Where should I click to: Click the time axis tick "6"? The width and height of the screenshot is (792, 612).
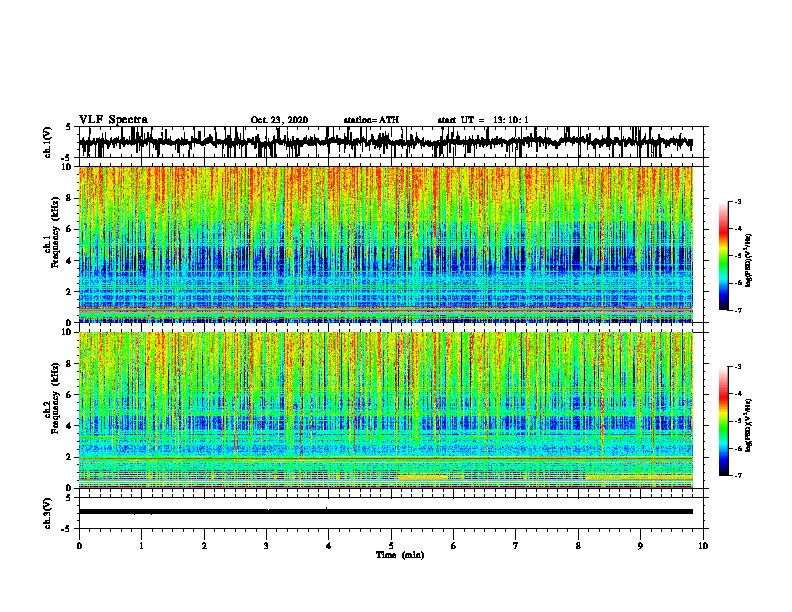click(x=453, y=546)
